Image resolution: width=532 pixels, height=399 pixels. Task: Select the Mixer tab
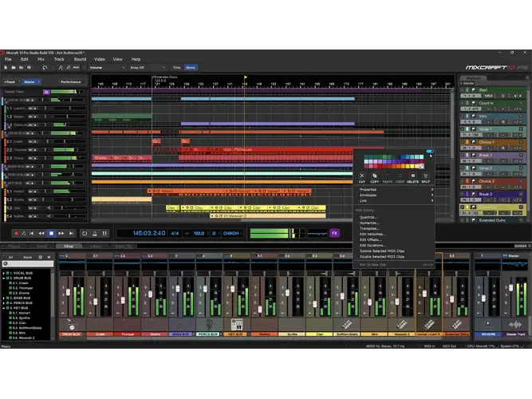tap(69, 247)
